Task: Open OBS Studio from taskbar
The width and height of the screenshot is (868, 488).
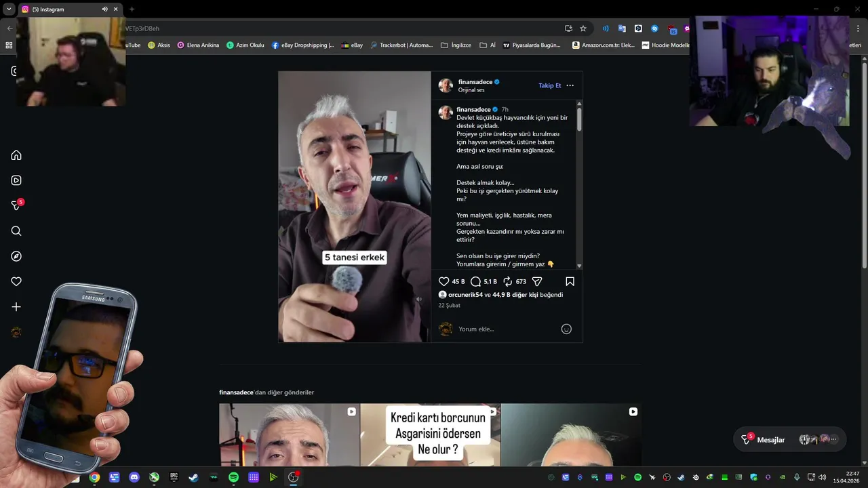Action: [293, 477]
